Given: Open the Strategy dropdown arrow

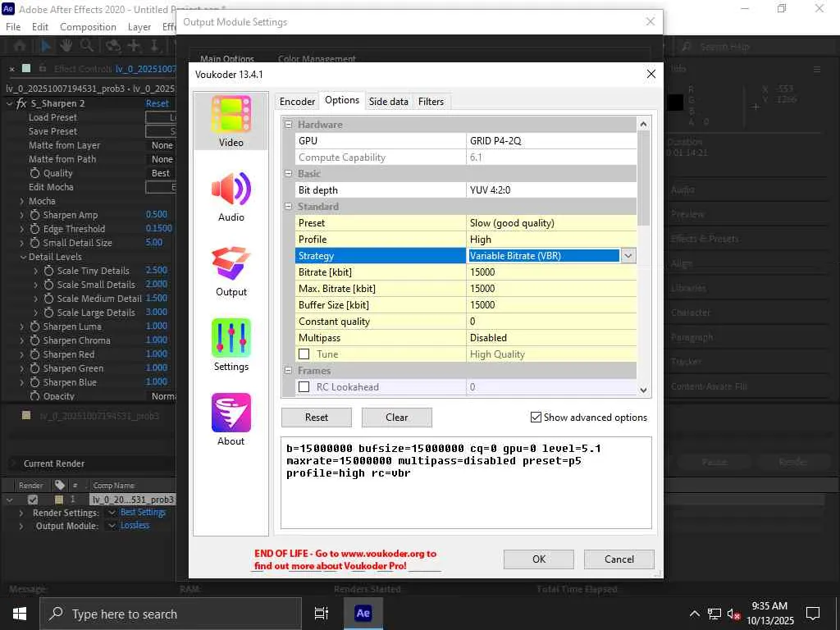Looking at the screenshot, I should click(x=628, y=256).
